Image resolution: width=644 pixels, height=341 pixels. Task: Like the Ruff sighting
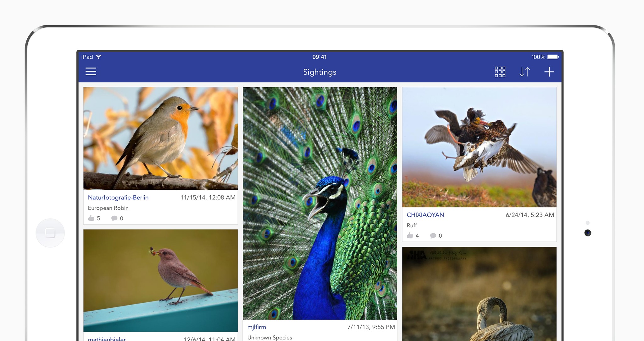coord(410,235)
